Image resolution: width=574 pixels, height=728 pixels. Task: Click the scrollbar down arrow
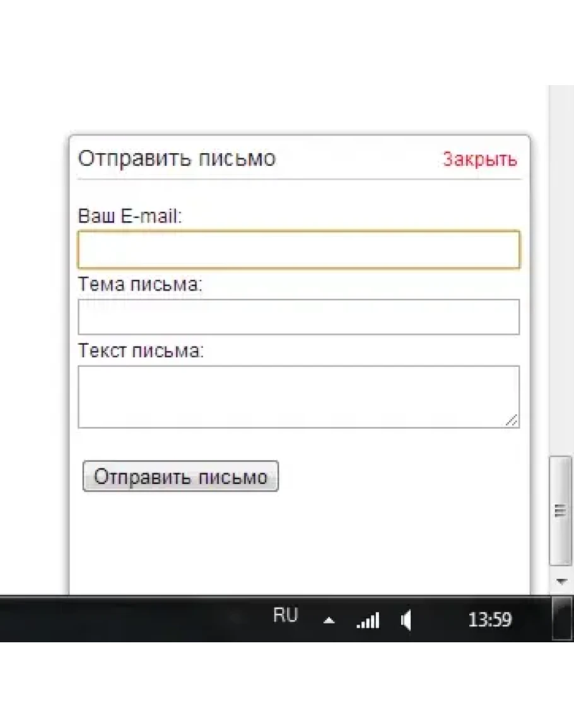click(561, 582)
